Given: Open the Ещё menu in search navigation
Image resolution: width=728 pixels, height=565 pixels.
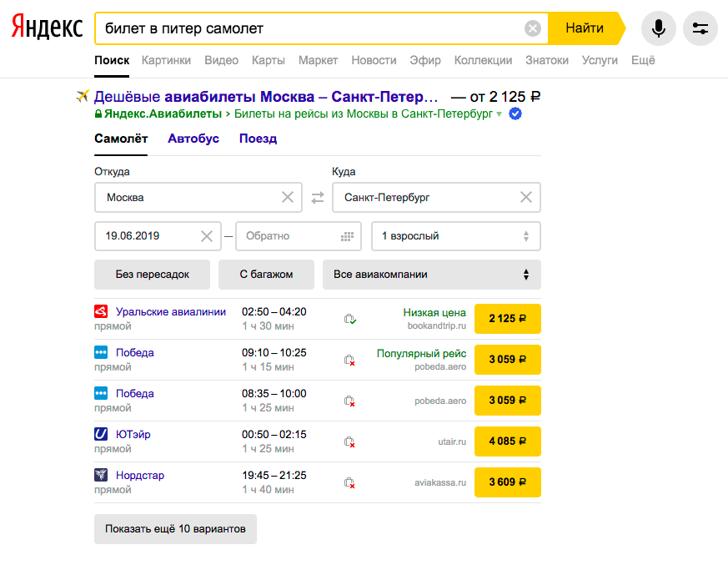Looking at the screenshot, I should [643, 60].
